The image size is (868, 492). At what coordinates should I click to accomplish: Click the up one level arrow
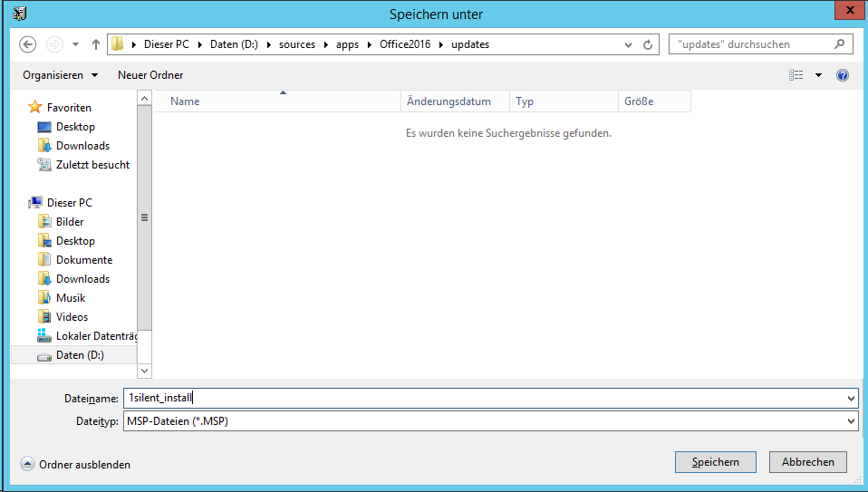pos(96,44)
